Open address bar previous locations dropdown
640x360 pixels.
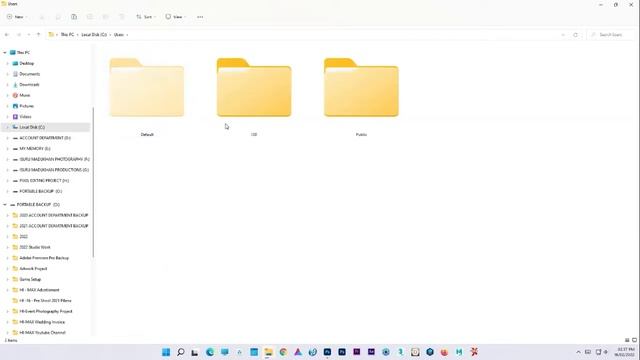pos(563,35)
